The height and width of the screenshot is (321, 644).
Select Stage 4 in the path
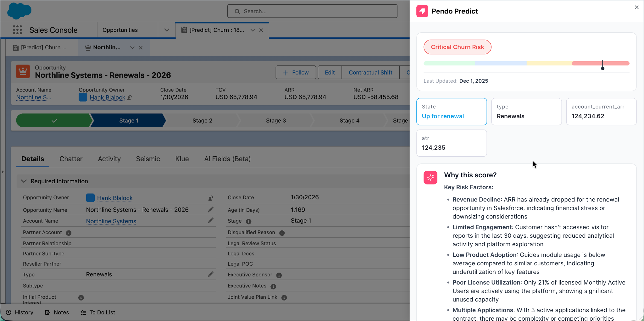pyautogui.click(x=349, y=120)
